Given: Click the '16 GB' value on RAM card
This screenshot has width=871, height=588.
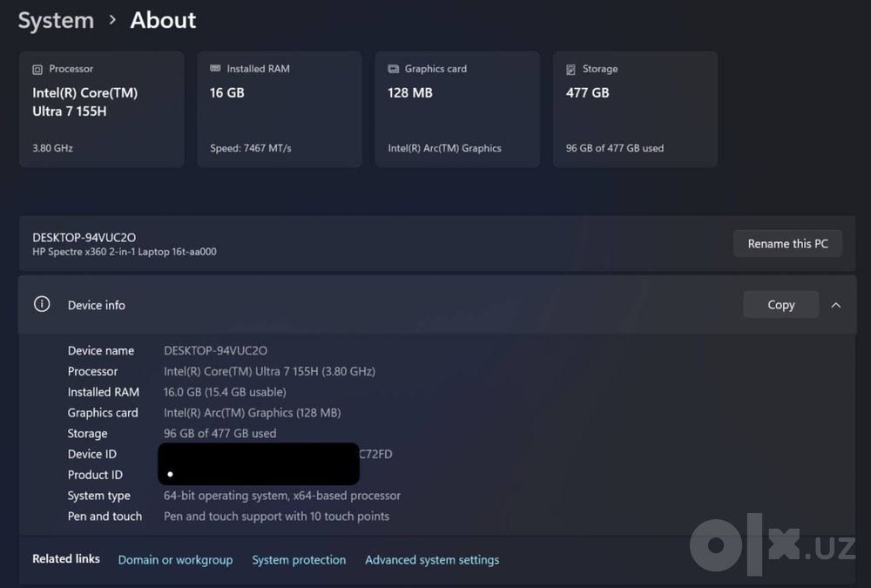Looking at the screenshot, I should click(226, 93).
